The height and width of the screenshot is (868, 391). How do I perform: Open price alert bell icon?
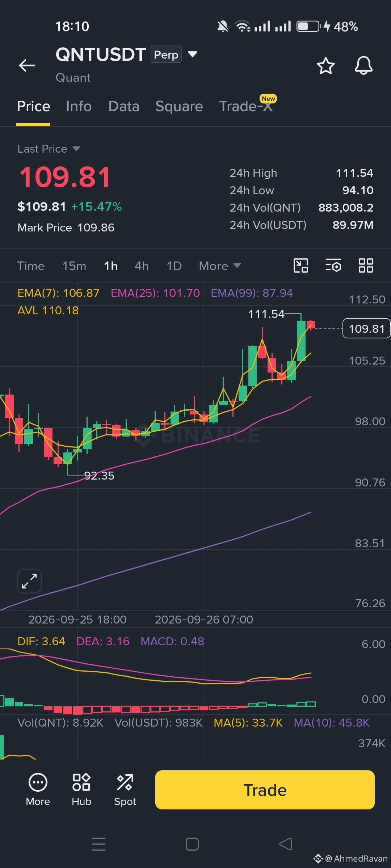pos(363,65)
